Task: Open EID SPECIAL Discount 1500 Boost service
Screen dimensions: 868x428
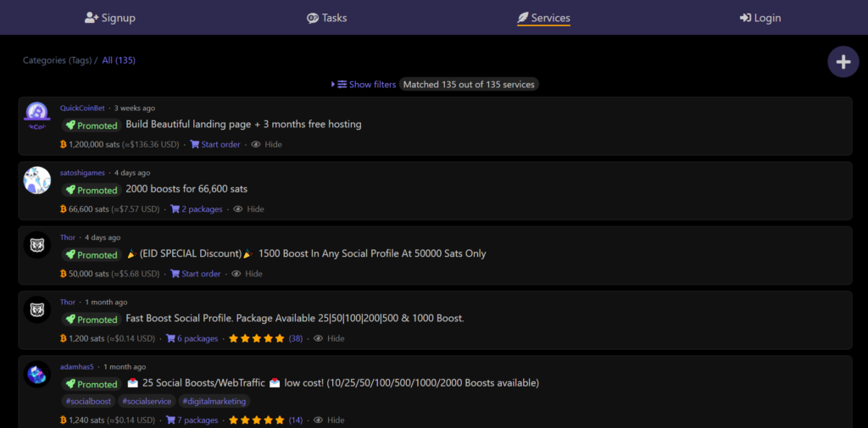Action: tap(307, 253)
